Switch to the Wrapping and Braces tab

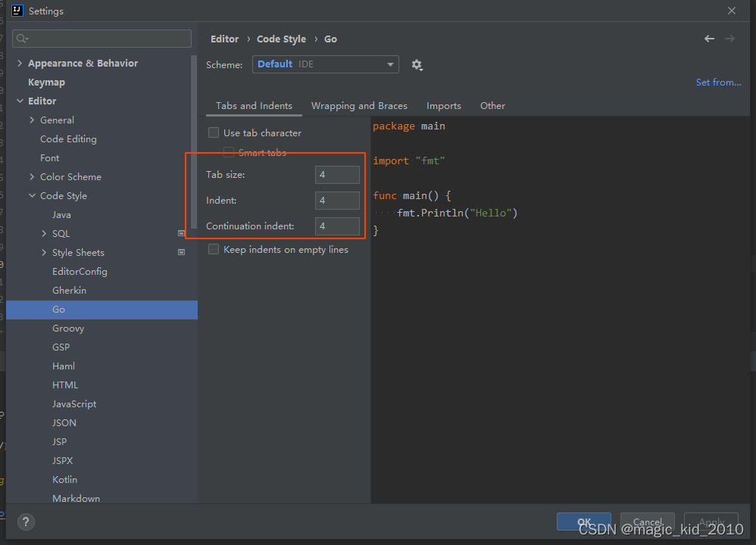(x=359, y=105)
